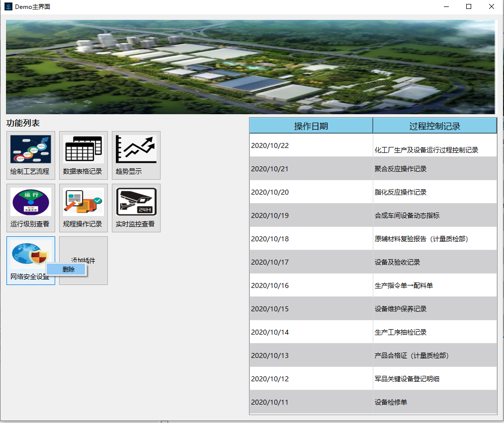Select date cell 2020/10/14

(x=311, y=332)
